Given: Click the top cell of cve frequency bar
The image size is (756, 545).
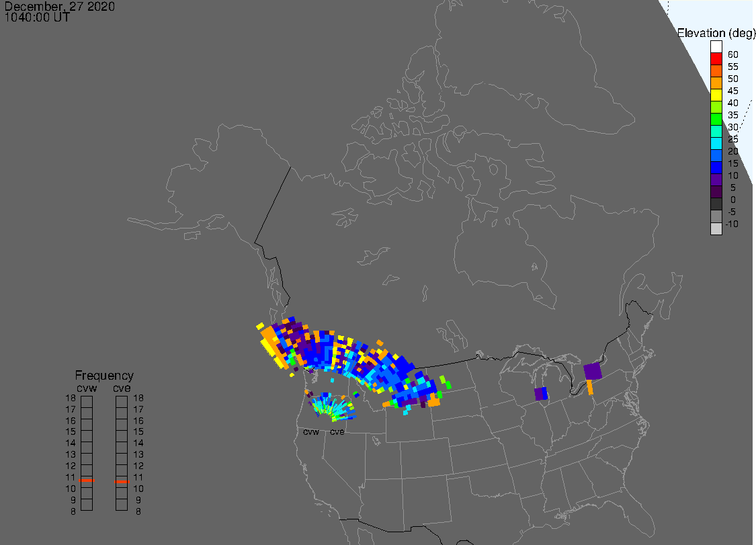Looking at the screenshot, I should click(x=122, y=402).
